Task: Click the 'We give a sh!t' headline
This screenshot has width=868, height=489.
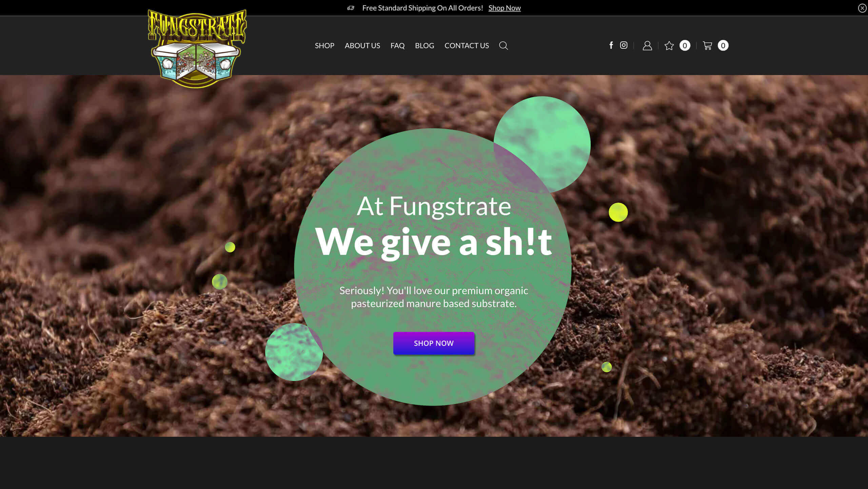Action: pyautogui.click(x=434, y=241)
